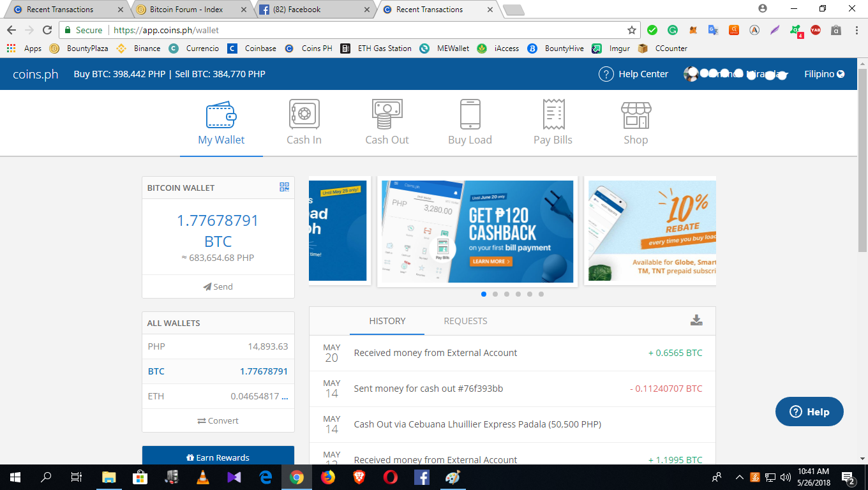The height and width of the screenshot is (490, 868).
Task: Open Microsoft Edge in the taskbar
Action: (x=265, y=477)
